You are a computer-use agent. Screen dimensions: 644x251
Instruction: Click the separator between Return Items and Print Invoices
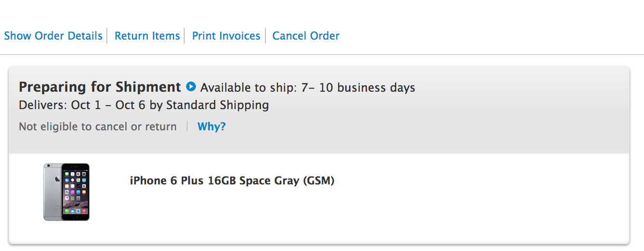[185, 36]
